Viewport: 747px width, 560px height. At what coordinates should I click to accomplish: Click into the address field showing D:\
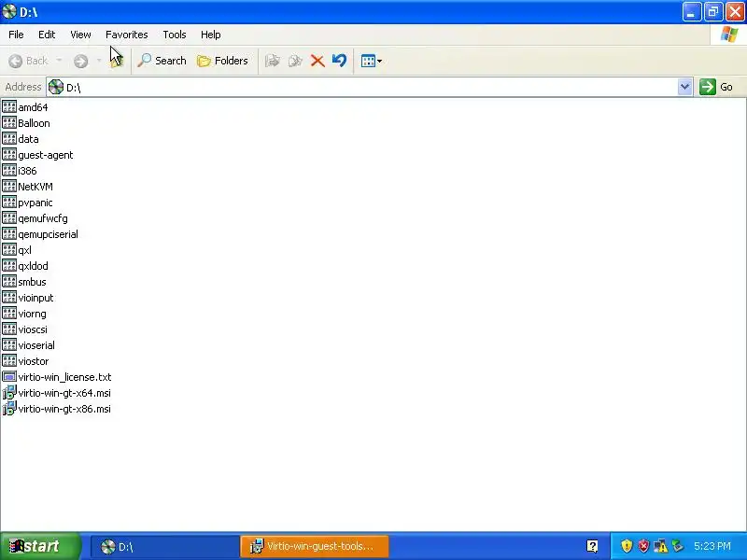click(362, 87)
